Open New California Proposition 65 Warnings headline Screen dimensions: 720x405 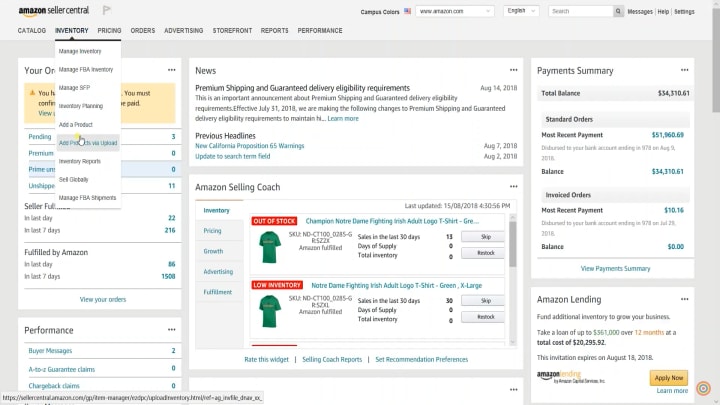click(x=250, y=146)
